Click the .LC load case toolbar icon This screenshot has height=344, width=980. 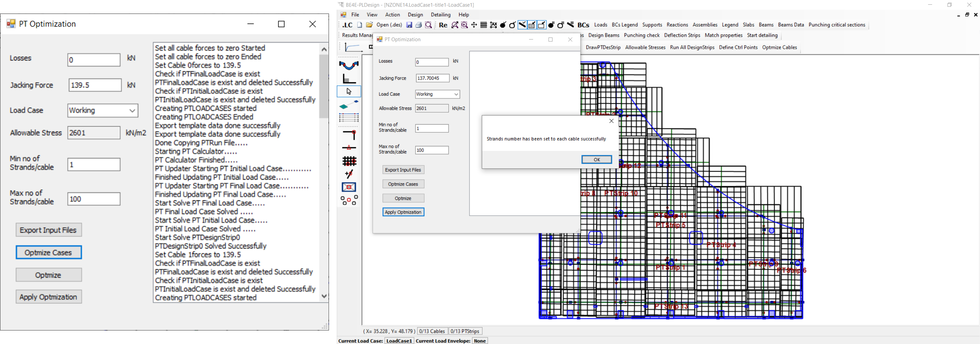347,25
